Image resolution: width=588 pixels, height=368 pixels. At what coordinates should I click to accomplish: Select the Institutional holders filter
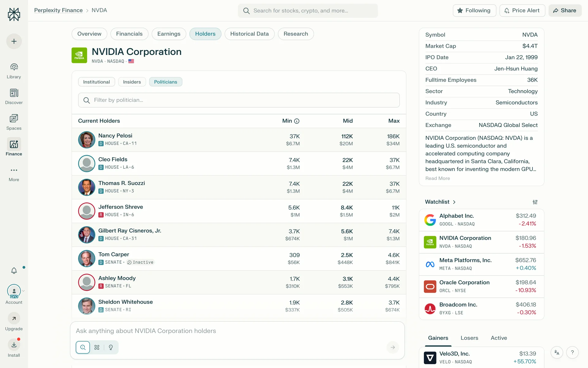pyautogui.click(x=96, y=82)
